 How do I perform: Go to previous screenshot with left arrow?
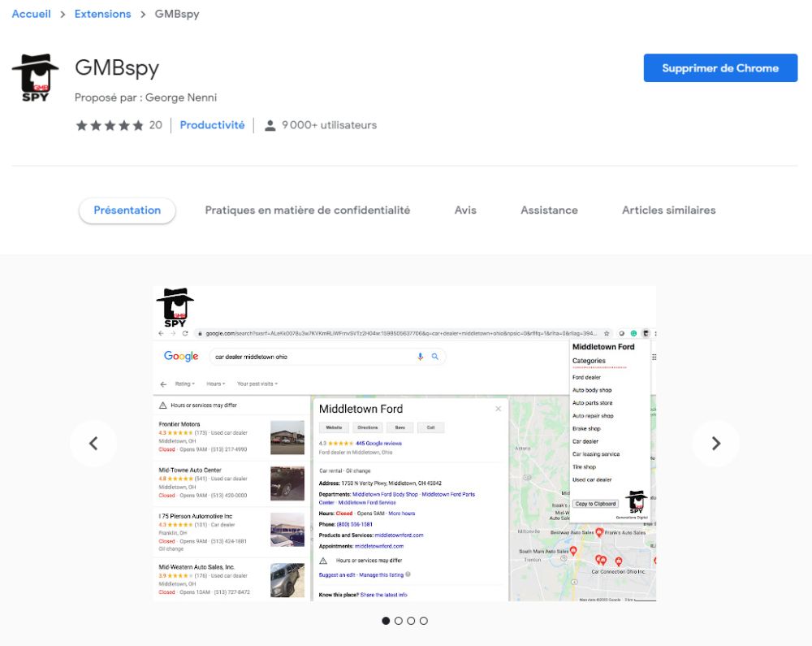93,444
